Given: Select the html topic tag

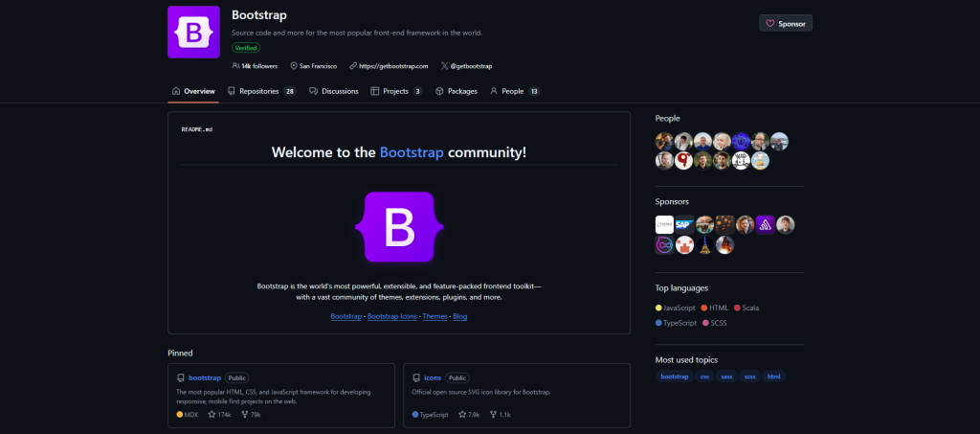Looking at the screenshot, I should point(773,377).
